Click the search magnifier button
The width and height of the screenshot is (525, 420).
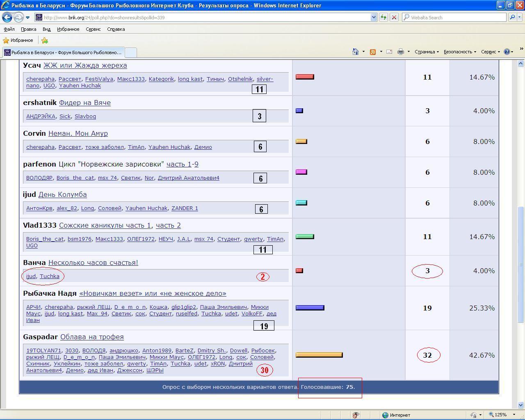[512, 17]
